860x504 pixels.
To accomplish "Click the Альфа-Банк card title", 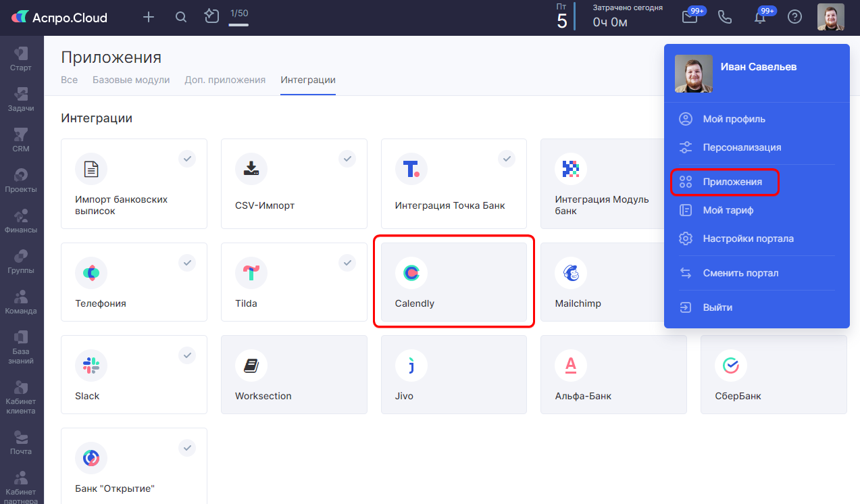I will click(583, 396).
